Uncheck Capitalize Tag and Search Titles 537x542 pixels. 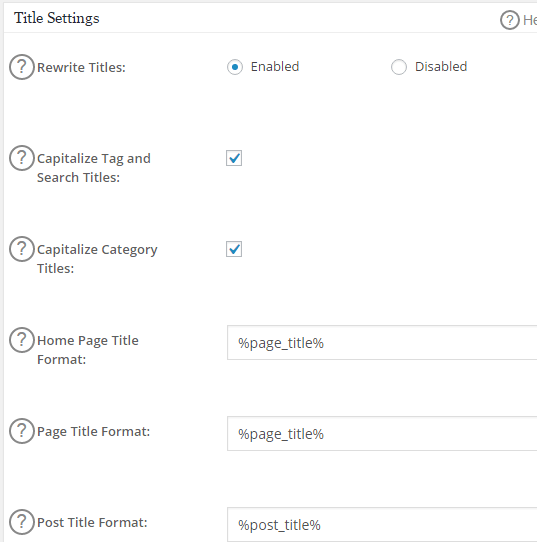(x=234, y=158)
